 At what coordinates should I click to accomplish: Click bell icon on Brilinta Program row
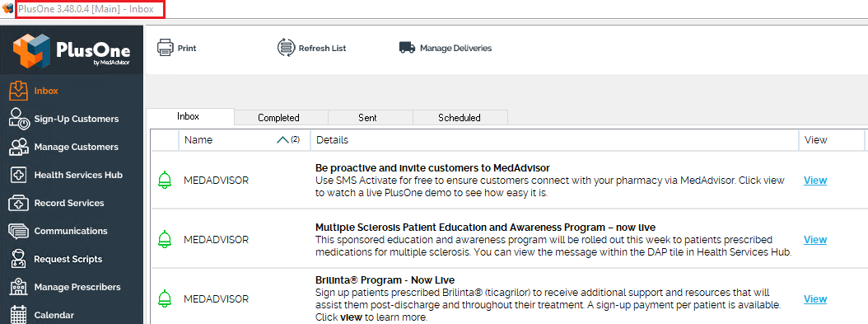click(165, 298)
